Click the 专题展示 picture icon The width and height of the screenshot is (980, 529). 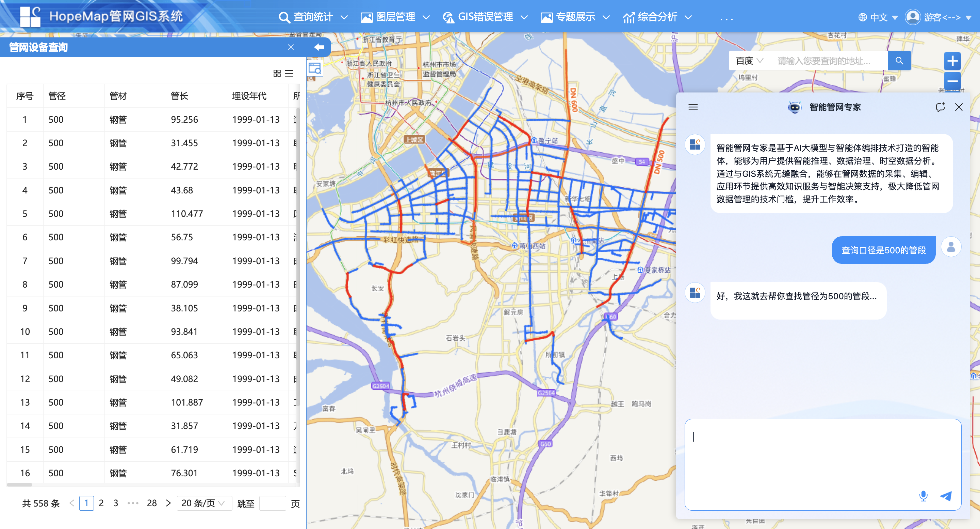[x=546, y=17]
